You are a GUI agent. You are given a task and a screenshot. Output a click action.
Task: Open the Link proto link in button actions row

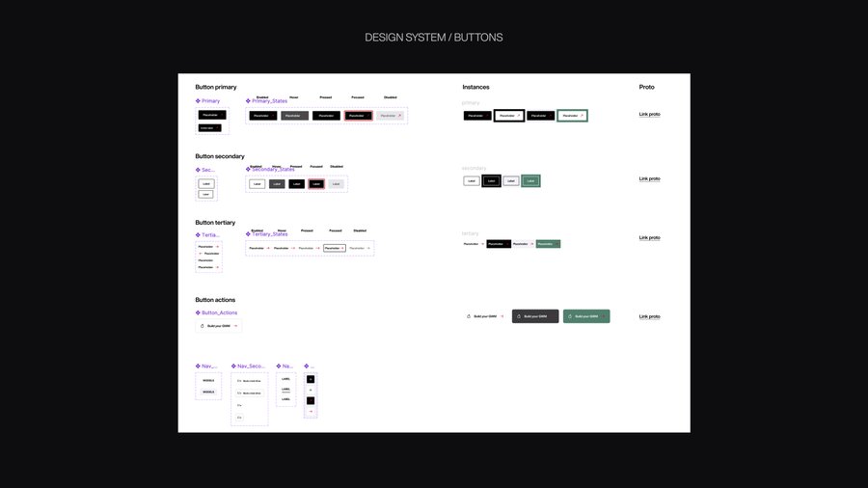[649, 316]
